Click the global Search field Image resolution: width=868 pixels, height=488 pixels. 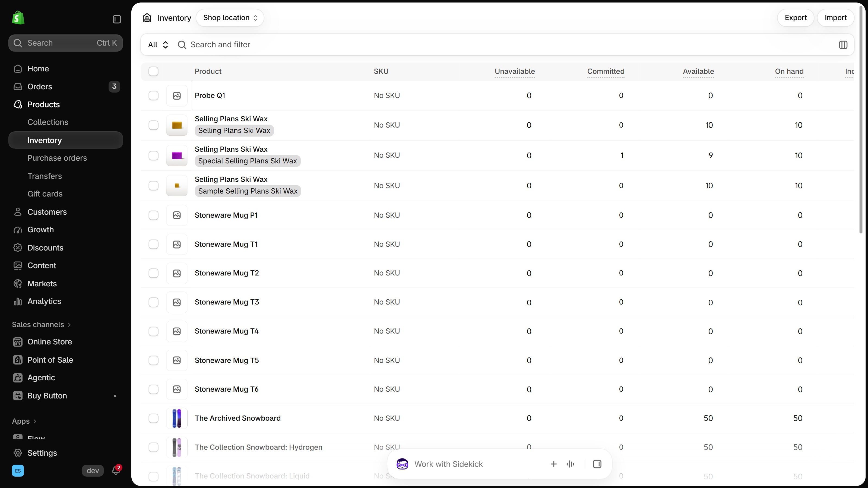(x=65, y=43)
